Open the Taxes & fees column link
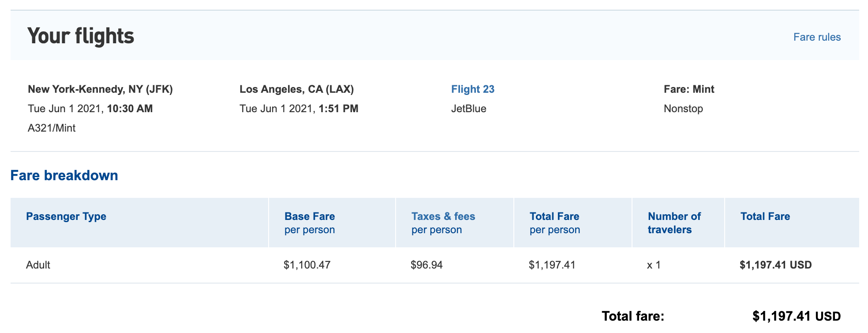Viewport: 868px width, 333px height. pos(443,216)
